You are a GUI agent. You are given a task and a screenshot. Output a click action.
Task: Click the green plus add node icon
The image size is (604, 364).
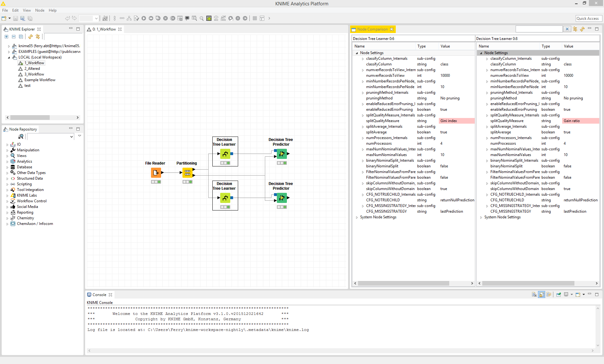(x=209, y=18)
